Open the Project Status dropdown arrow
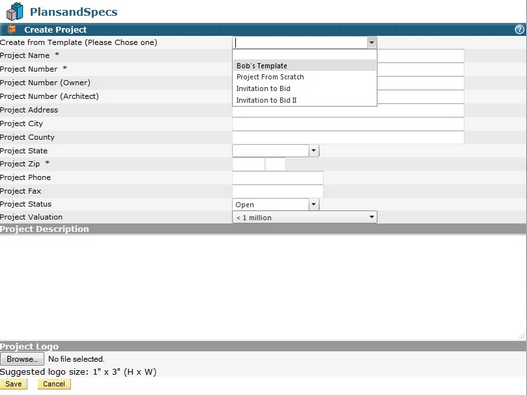This screenshot has height=395, width=527. tap(314, 204)
